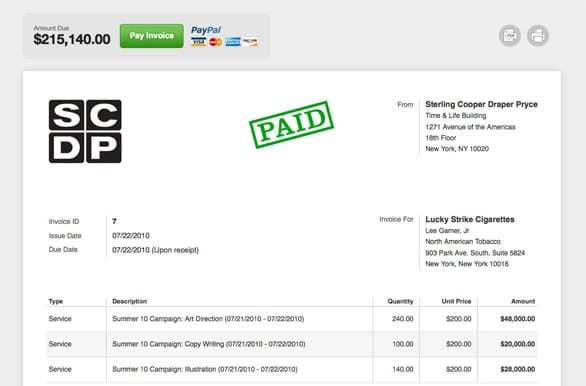Click the green Pay Invoice button
The width and height of the screenshot is (586, 386).
(151, 36)
